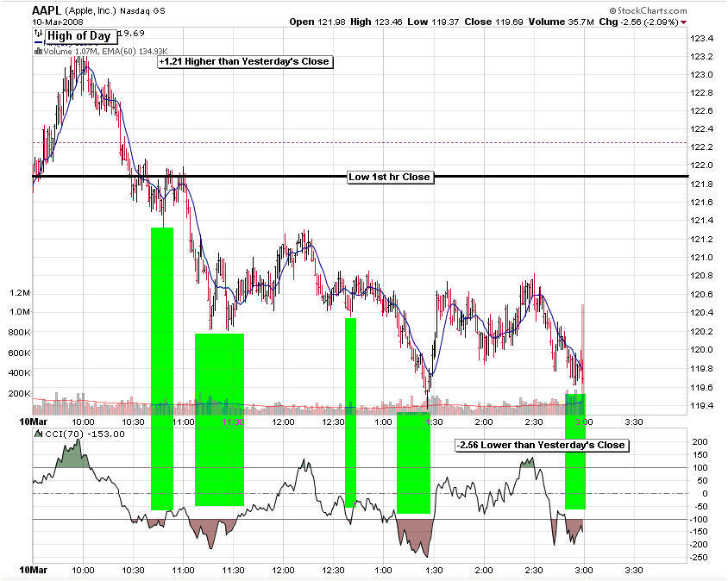Select the "+1.21 Higher than Yesterday's Close" annotation

tap(245, 62)
